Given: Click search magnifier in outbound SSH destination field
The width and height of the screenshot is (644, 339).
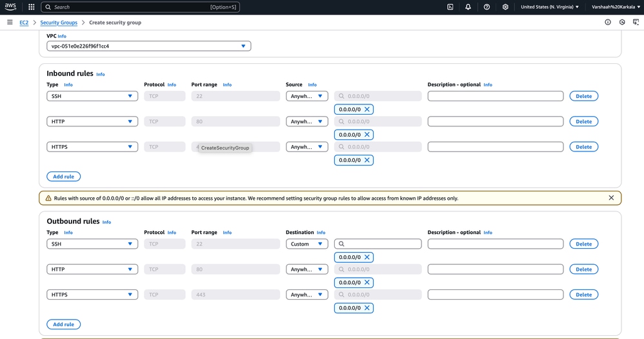Looking at the screenshot, I should (341, 244).
